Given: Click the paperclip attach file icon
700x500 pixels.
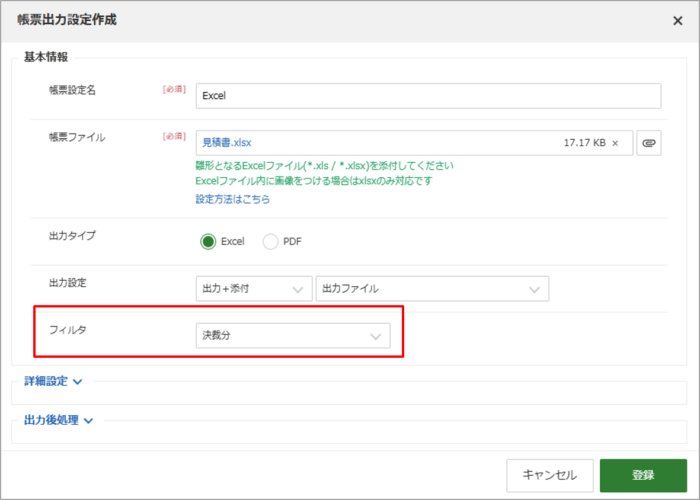Looking at the screenshot, I should point(649,143).
